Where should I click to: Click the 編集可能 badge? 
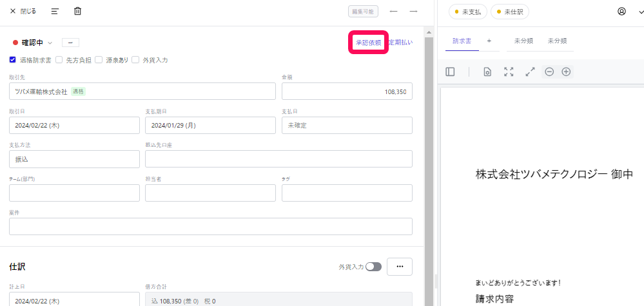pyautogui.click(x=363, y=12)
